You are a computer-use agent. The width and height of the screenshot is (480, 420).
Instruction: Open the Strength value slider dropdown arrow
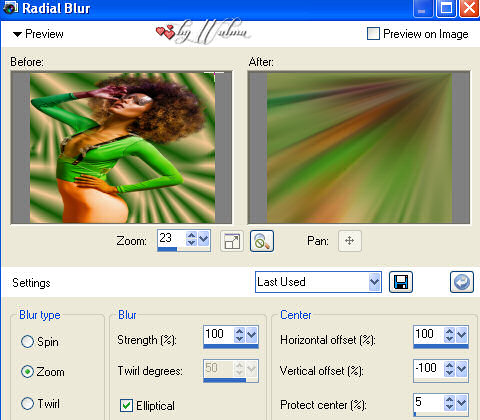point(252,335)
